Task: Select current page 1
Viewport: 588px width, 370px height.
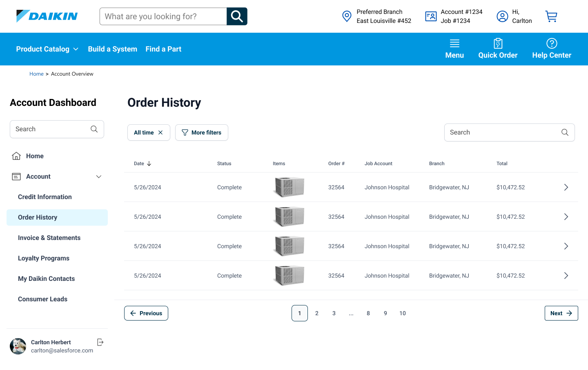Action: point(300,313)
